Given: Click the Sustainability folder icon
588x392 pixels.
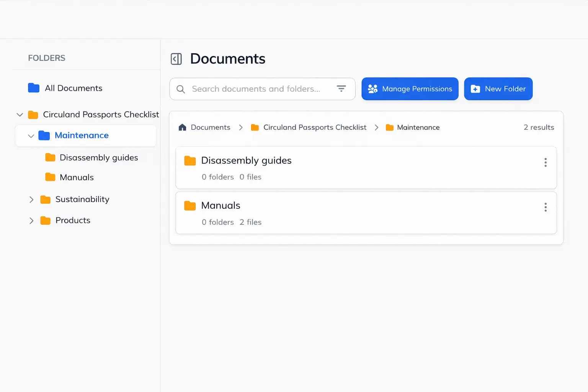Looking at the screenshot, I should (46, 199).
